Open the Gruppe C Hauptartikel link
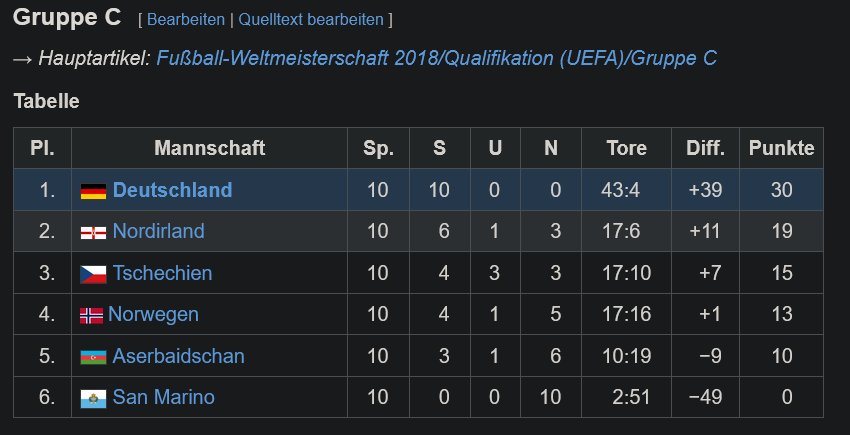The image size is (850, 435). click(x=436, y=58)
